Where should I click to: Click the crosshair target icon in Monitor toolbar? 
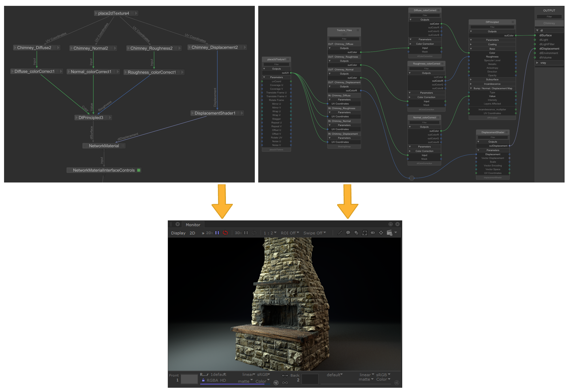point(381,233)
